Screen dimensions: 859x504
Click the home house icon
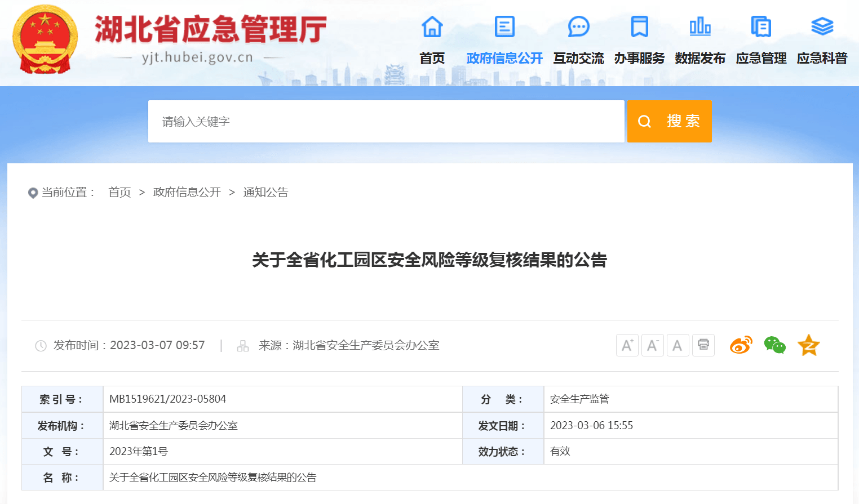click(432, 26)
